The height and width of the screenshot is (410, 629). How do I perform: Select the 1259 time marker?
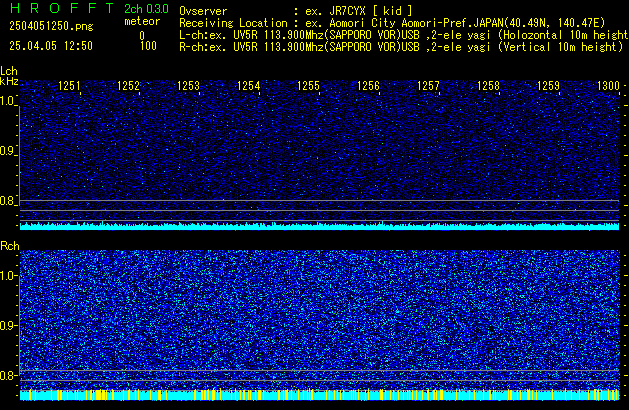click(548, 86)
